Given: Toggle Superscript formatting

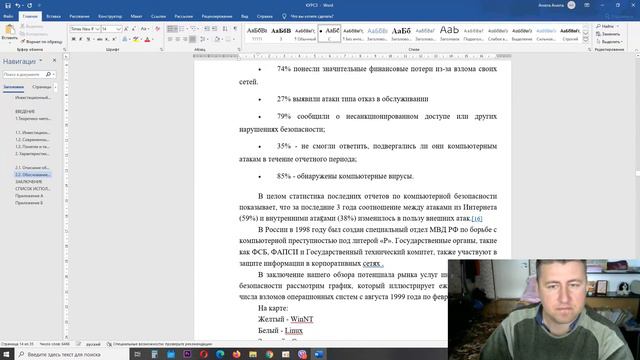Looking at the screenshot, I should (x=114, y=39).
